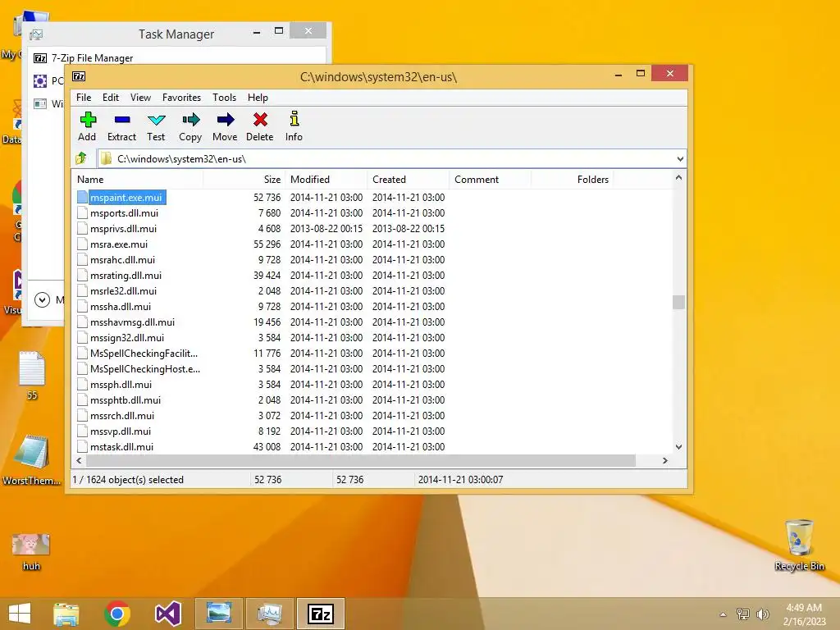Select msrahc.dll.mui file
Viewport: 840px width, 630px height.
tap(123, 260)
